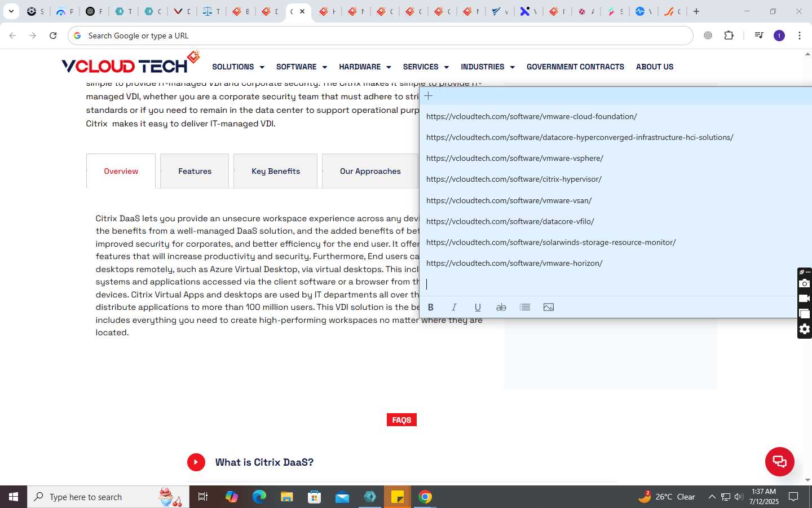Image resolution: width=812 pixels, height=508 pixels.
Task: Play the 'What is Citrix DaaS?' FAQ icon
Action: click(196, 462)
